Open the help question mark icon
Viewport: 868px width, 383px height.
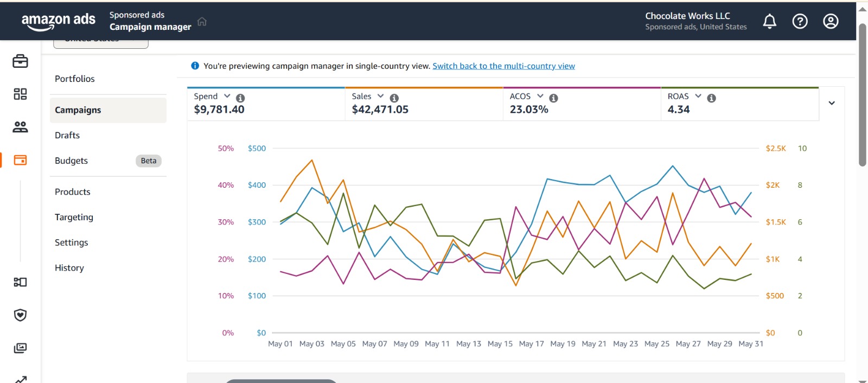(x=800, y=21)
